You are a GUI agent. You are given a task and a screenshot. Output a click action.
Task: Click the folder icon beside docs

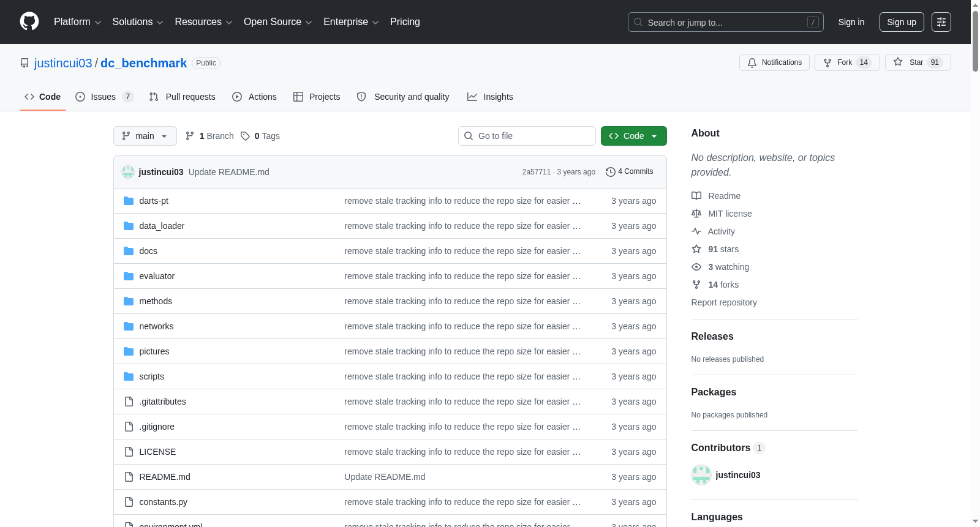click(129, 251)
